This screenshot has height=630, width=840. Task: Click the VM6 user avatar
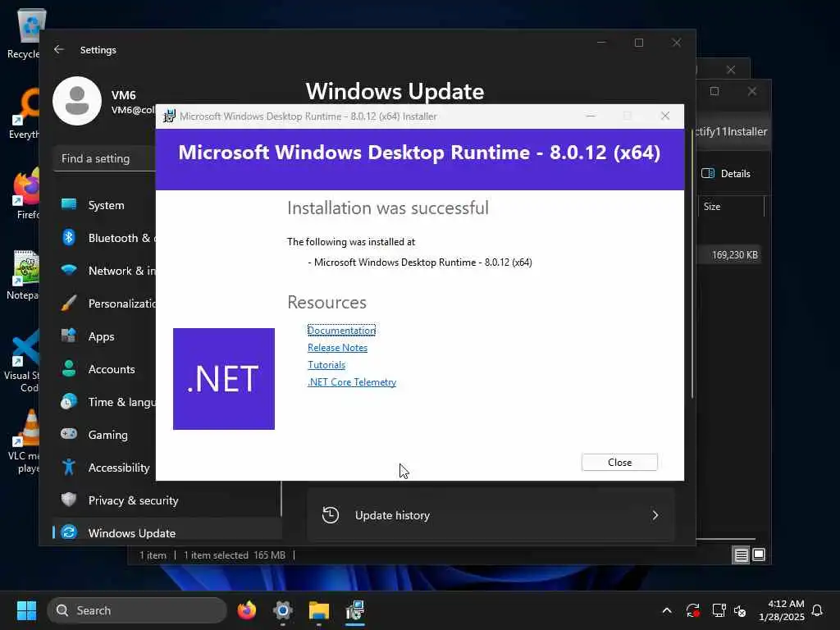pyautogui.click(x=77, y=101)
